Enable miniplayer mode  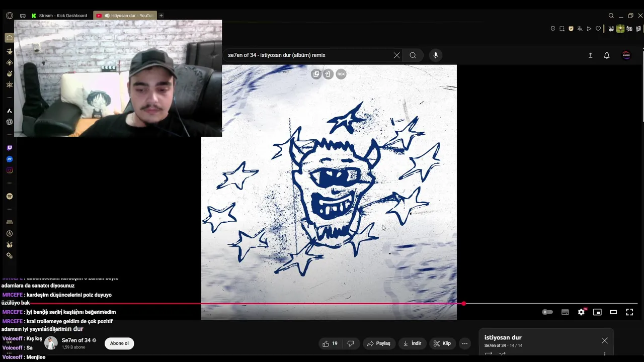[597, 312]
